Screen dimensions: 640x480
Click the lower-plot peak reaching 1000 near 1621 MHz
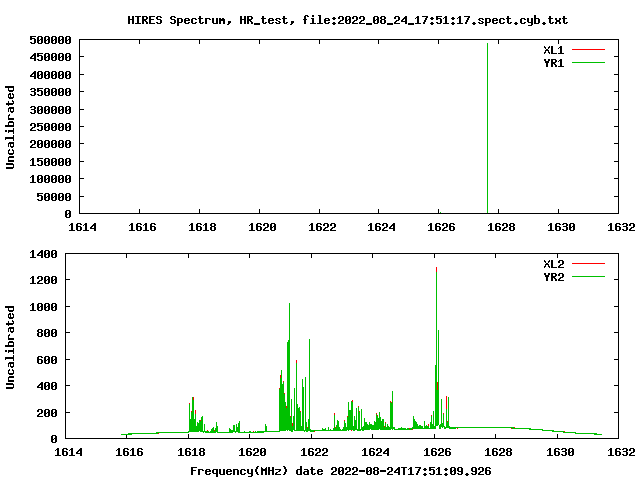[289, 367]
